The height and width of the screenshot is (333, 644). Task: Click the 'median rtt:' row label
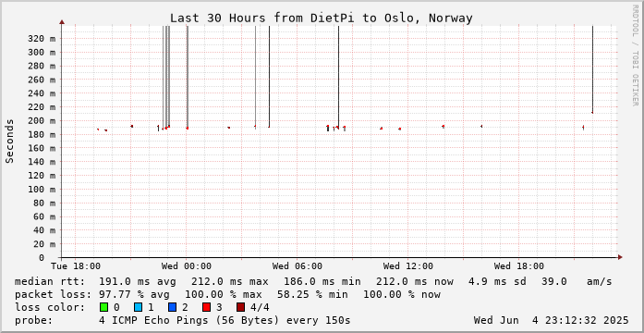[50, 282]
